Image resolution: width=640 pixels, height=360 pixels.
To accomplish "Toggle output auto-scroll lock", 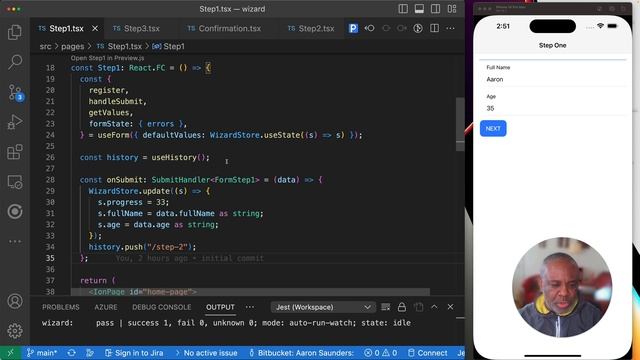I will (x=402, y=307).
